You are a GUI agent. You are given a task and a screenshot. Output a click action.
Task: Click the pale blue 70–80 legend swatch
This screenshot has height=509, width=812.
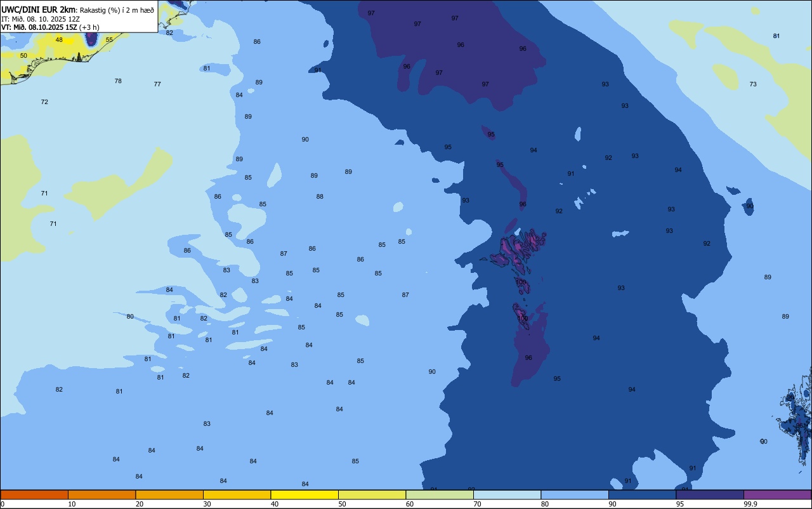click(507, 494)
